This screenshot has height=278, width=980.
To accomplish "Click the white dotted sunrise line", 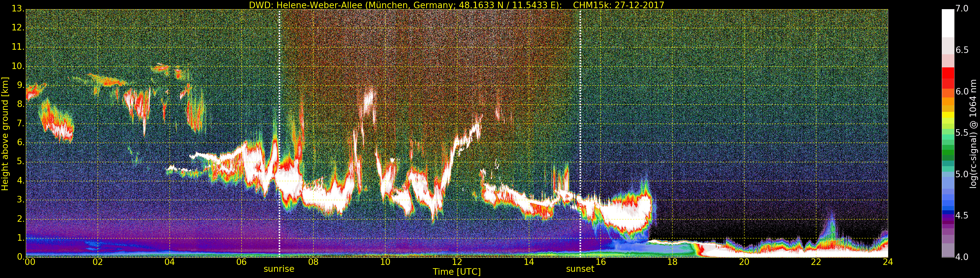I will pos(279,133).
